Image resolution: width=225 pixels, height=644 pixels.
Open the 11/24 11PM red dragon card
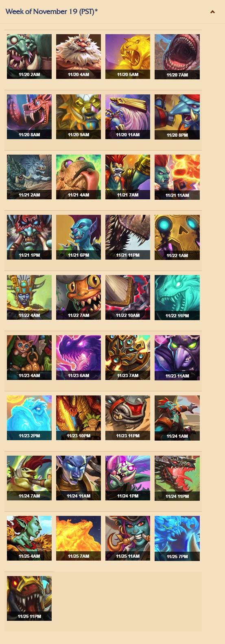click(x=177, y=478)
